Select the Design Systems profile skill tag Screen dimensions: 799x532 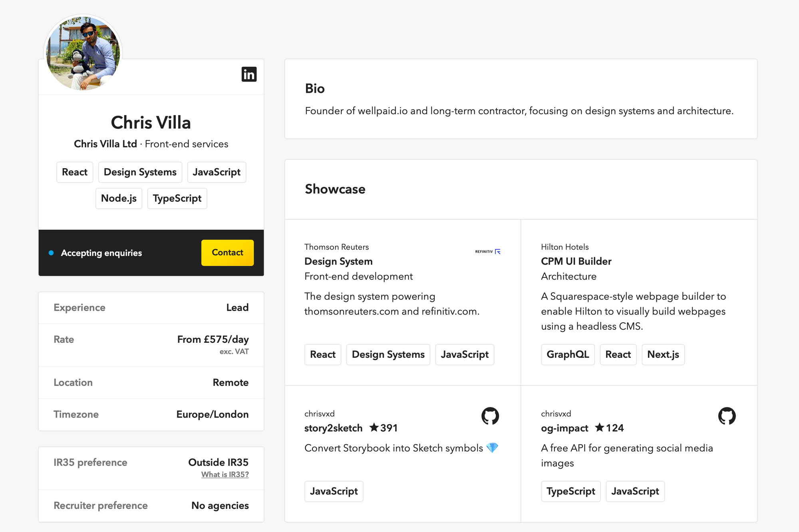[140, 172]
